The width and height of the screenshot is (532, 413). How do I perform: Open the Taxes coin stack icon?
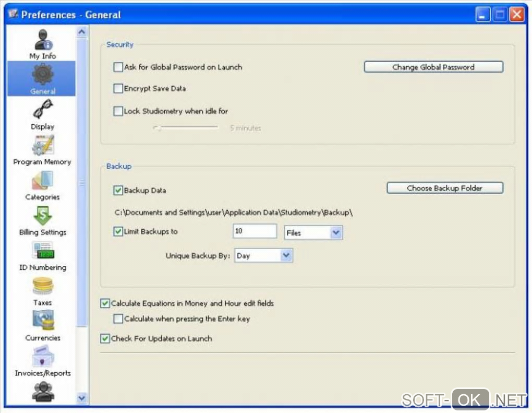pos(43,286)
